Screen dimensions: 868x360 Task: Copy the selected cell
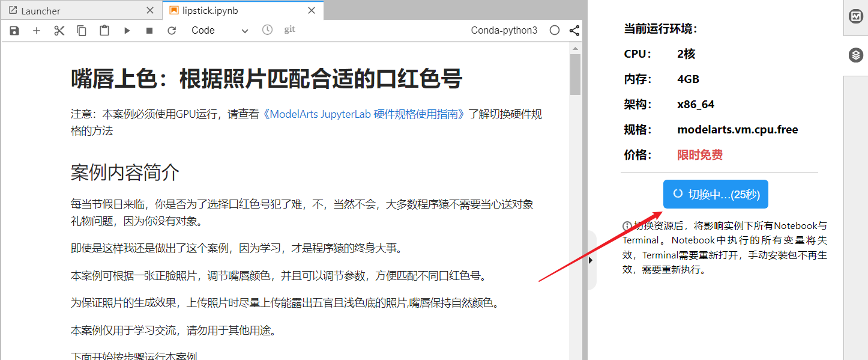82,31
